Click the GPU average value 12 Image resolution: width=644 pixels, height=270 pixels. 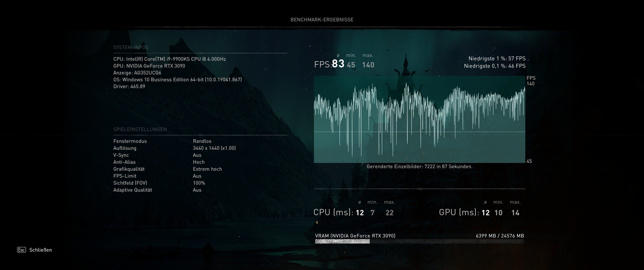click(485, 213)
